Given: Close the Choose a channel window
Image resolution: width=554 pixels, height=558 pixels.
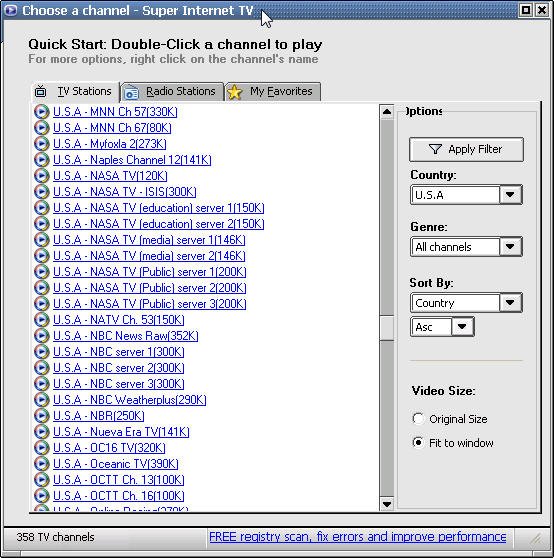Looking at the screenshot, I should coord(542,10).
